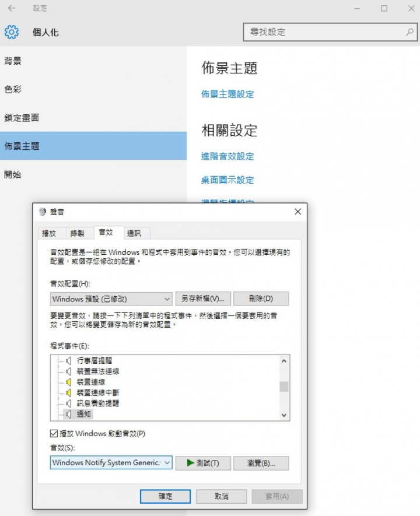Click the event list scroll down arrow
Screen dimensions: 420x516
coord(284,415)
